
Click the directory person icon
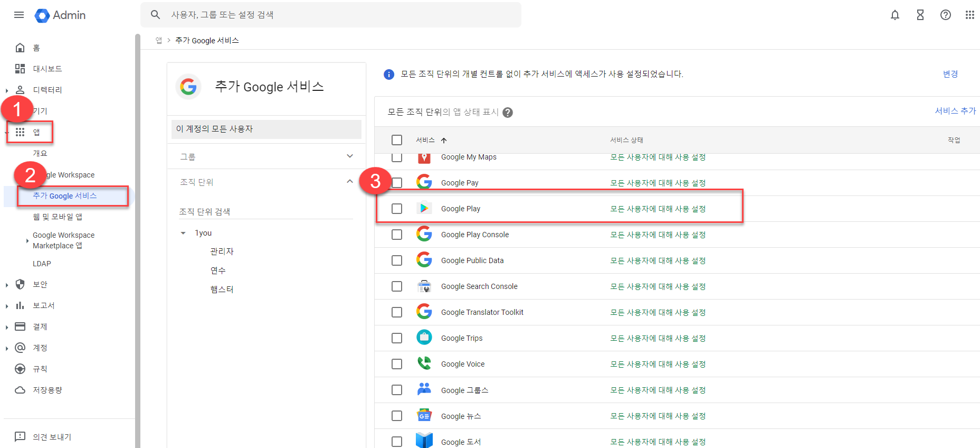click(x=20, y=90)
